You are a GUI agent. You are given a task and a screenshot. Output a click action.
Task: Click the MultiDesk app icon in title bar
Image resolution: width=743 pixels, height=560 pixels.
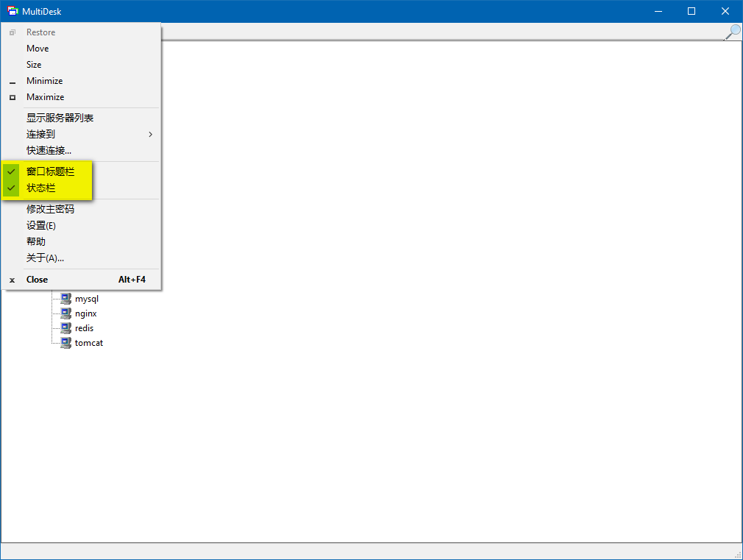point(13,11)
